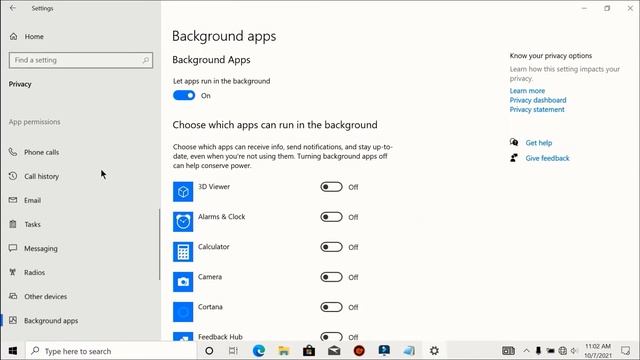The image size is (640, 360).
Task: Open the Settings gear on the taskbar
Action: [434, 351]
